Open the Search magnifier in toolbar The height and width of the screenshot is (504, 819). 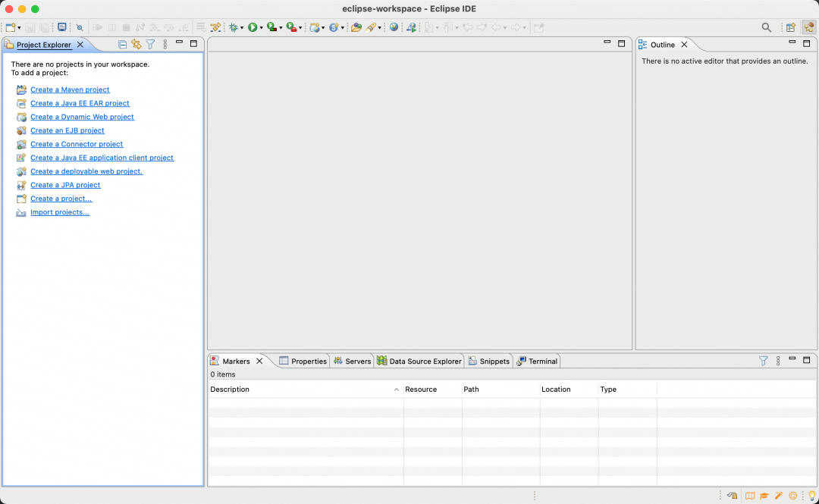coord(767,27)
